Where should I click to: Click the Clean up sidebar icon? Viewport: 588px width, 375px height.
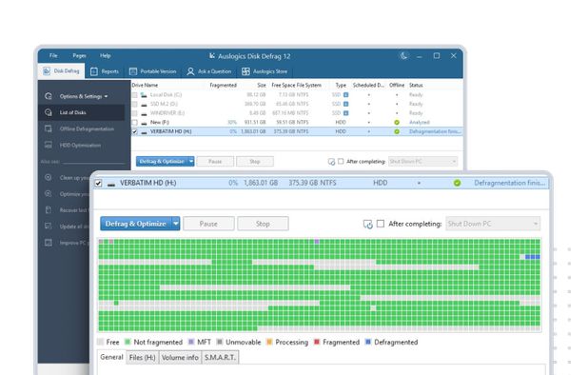pos(49,177)
